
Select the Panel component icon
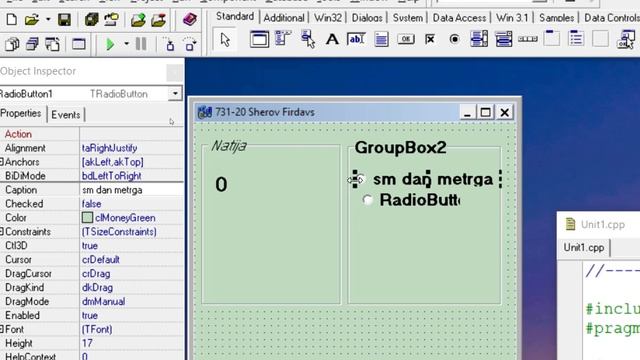600,39
